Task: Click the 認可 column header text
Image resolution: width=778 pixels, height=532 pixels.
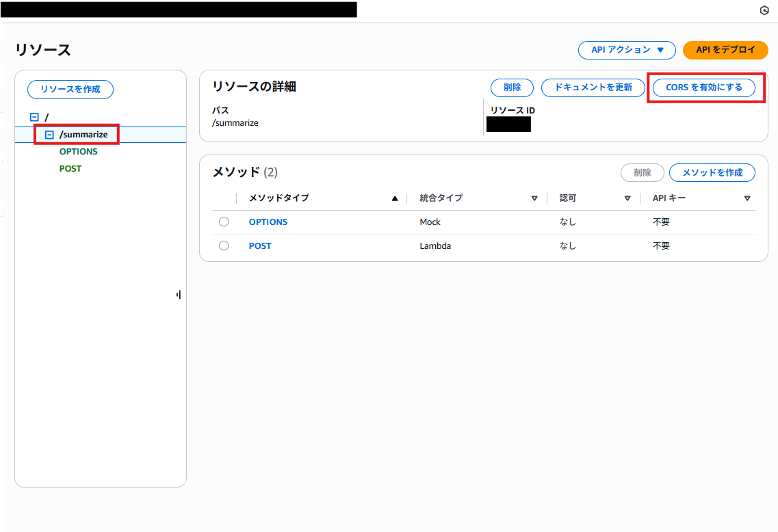Action: coord(568,198)
